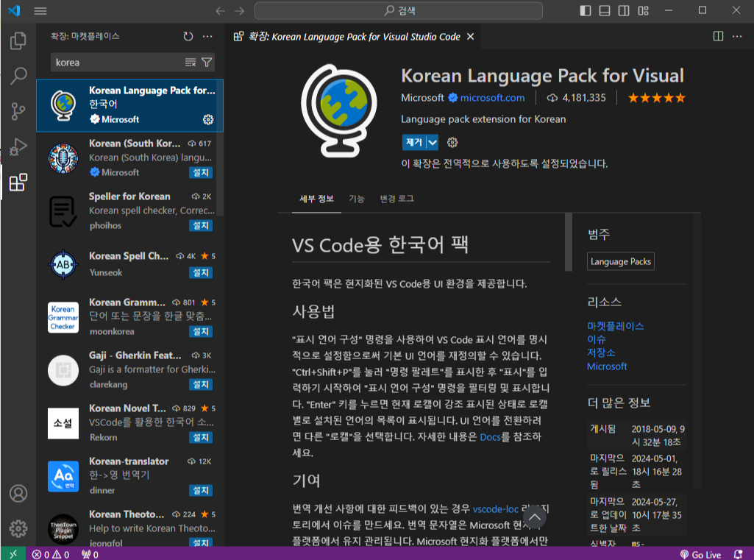Open the 이슈 resource link
754x560 pixels.
point(597,340)
